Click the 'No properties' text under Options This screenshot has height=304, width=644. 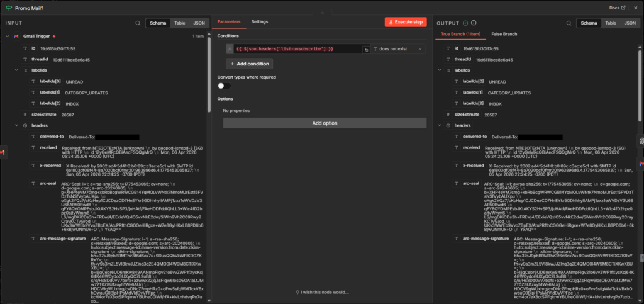[236, 111]
